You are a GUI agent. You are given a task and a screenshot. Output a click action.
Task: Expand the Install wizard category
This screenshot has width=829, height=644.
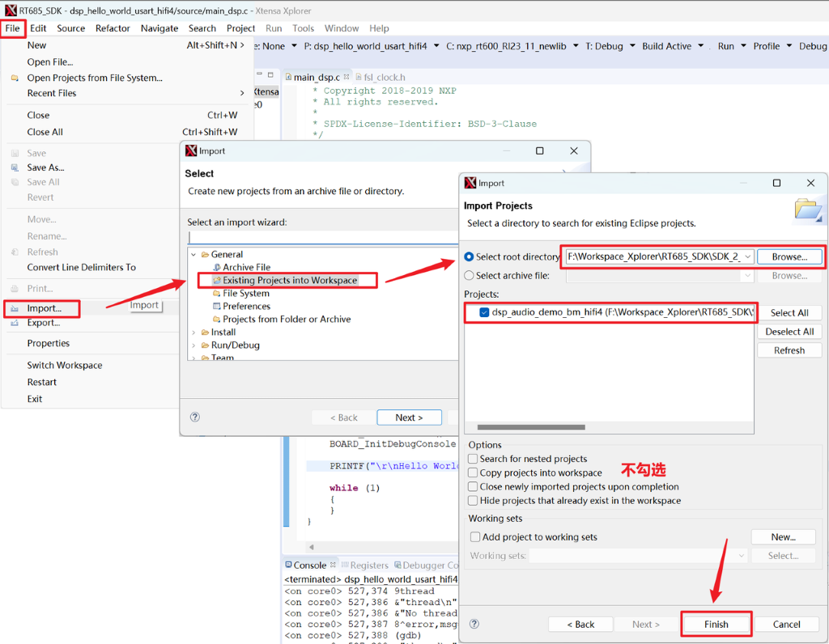coord(193,333)
